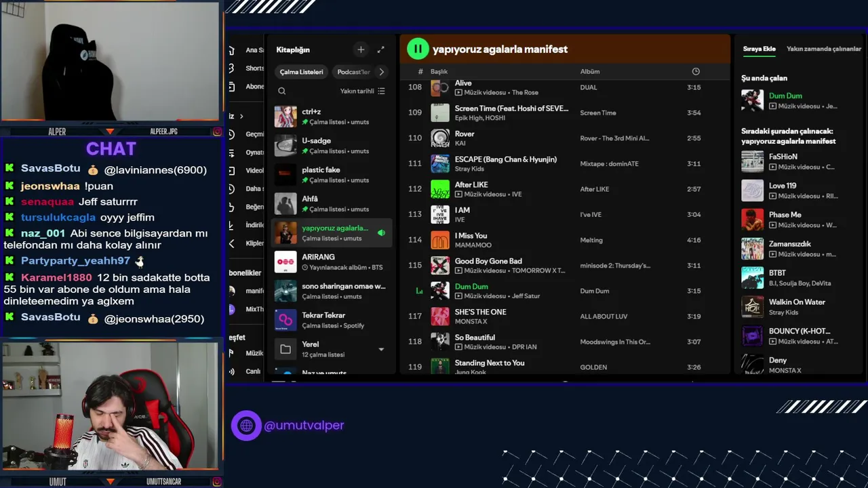
Task: Open Tekrar Tekrar playlist cover
Action: (x=285, y=320)
